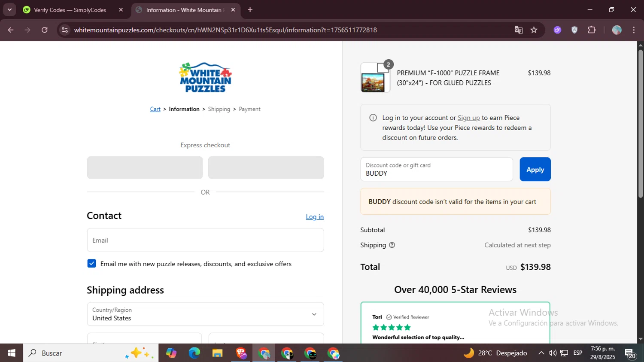Open the Country/Region dropdown

[x=205, y=314]
